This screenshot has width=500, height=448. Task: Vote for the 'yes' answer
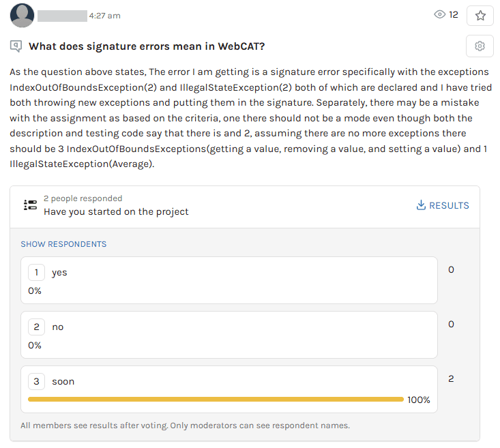click(x=59, y=273)
